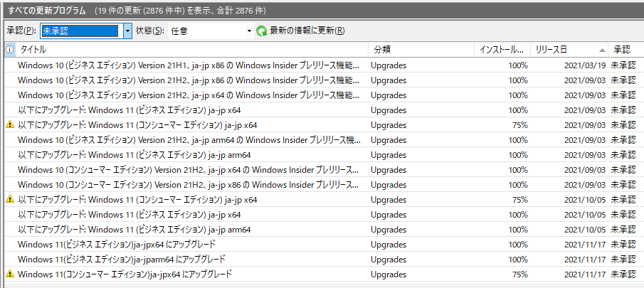Click the 2021/03/19 release date cell
Screen dimensions: 644x288
point(585,65)
